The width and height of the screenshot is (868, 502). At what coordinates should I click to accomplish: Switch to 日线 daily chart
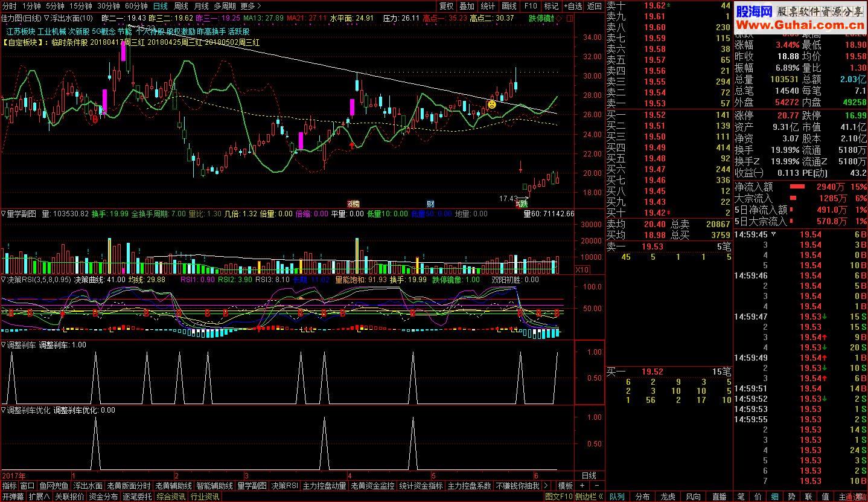tap(161, 6)
